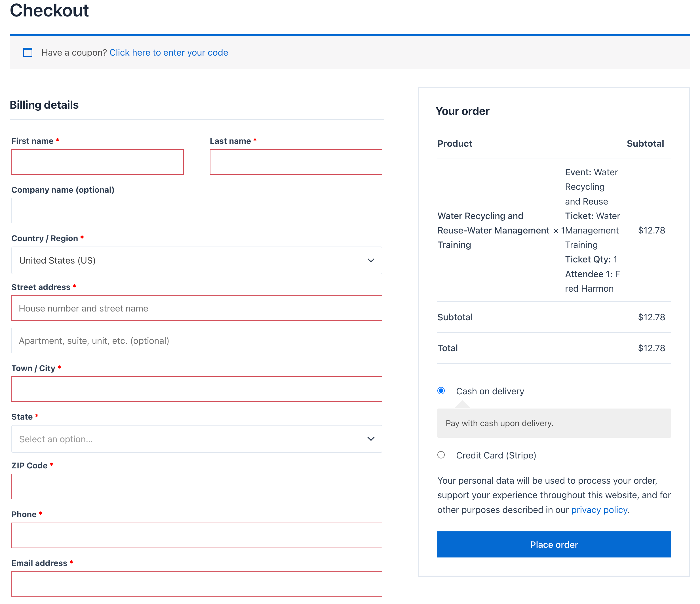This screenshot has width=700, height=604.
Task: Click the House number and street field
Action: click(x=197, y=308)
